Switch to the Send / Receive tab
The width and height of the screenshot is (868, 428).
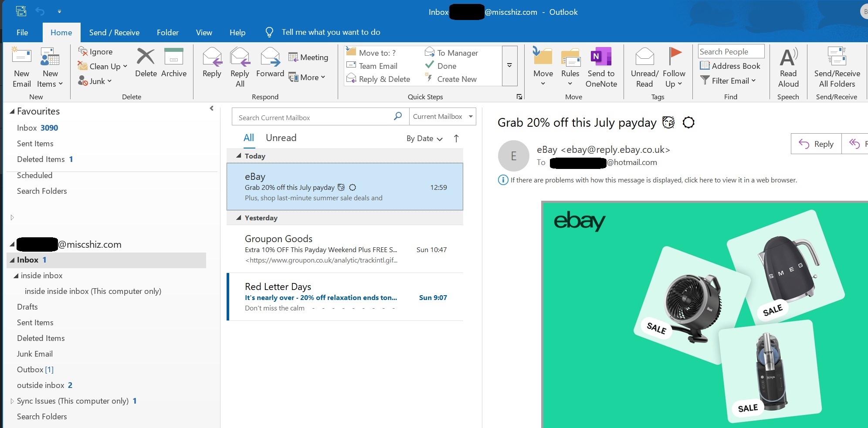pos(114,32)
